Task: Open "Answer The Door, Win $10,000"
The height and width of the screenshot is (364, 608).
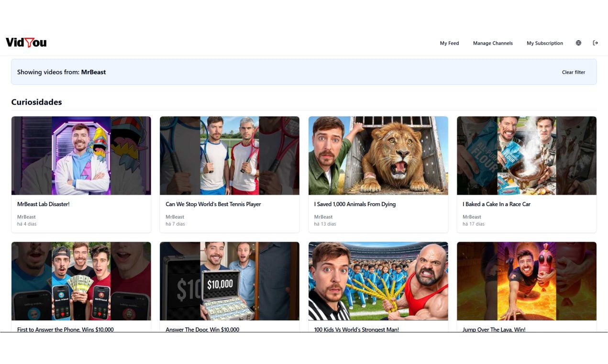Action: pos(202,329)
